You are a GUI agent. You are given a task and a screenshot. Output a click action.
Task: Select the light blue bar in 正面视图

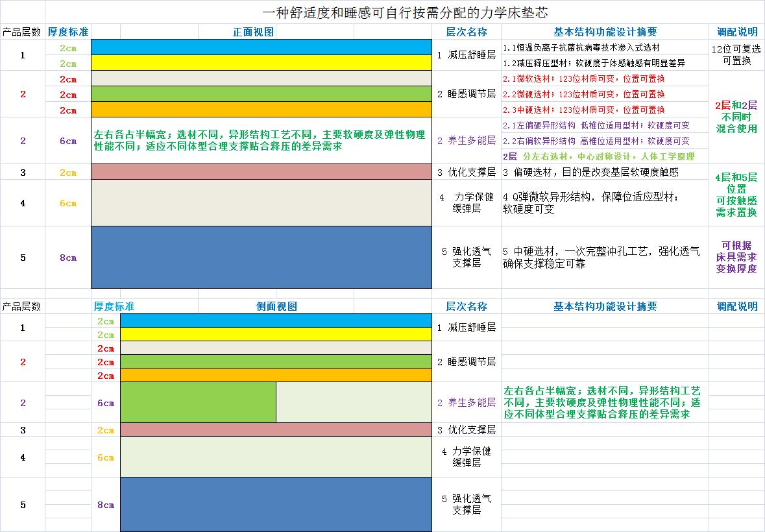(261, 47)
